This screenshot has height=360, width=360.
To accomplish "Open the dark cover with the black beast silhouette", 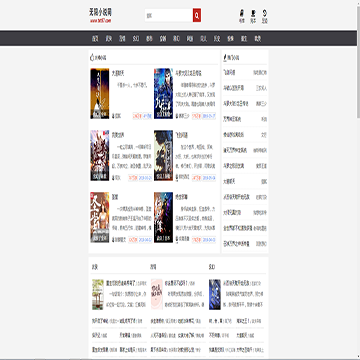I will [x=163, y=155].
